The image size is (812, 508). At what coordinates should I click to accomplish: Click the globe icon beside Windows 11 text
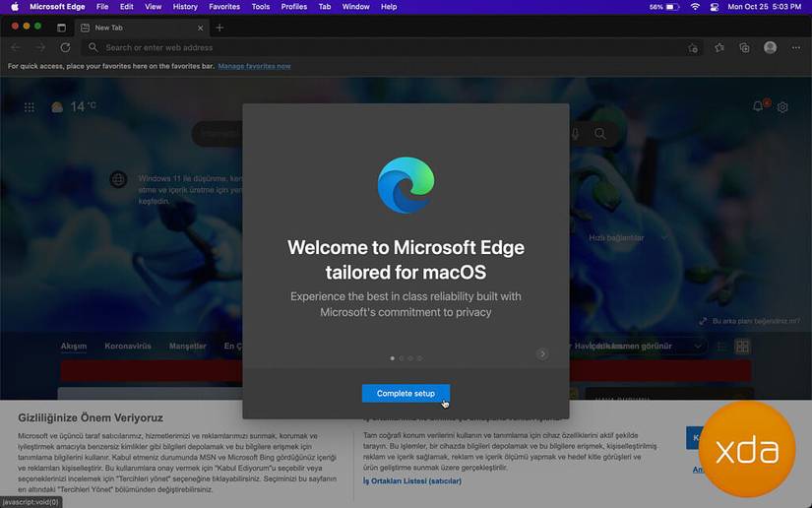pyautogui.click(x=118, y=180)
